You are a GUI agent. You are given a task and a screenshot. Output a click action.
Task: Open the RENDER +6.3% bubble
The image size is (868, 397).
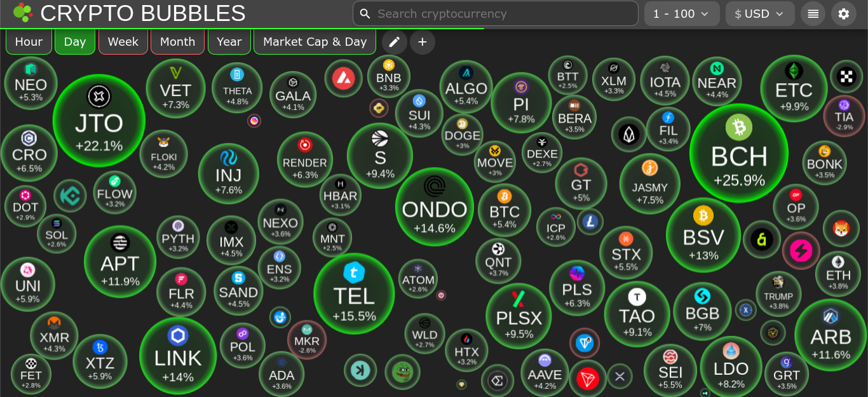[305, 159]
